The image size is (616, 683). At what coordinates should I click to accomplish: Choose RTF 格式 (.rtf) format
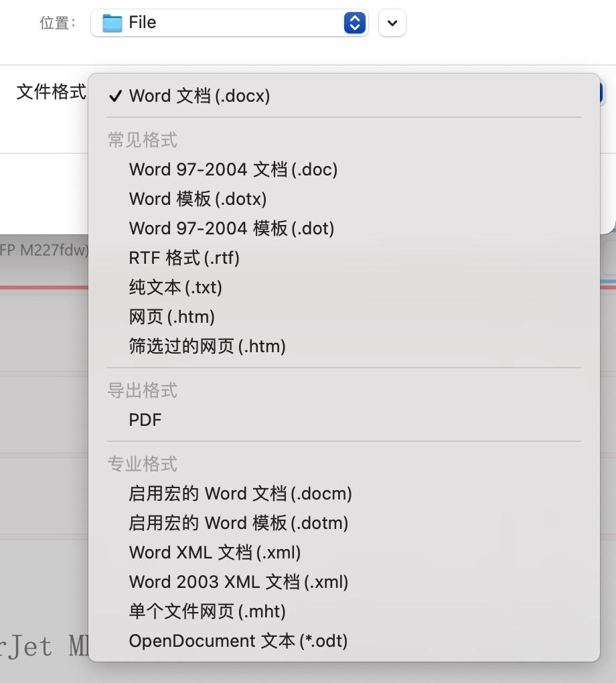click(x=183, y=258)
